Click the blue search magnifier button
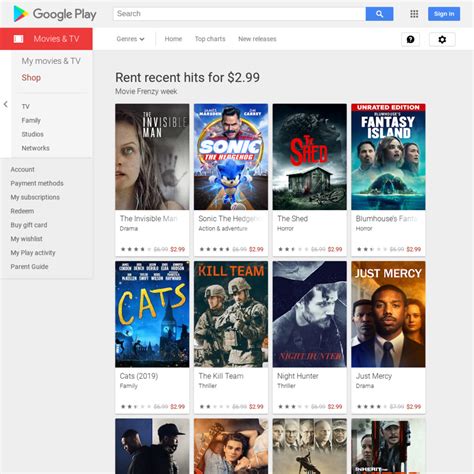Image resolution: width=474 pixels, height=474 pixels. [x=379, y=14]
